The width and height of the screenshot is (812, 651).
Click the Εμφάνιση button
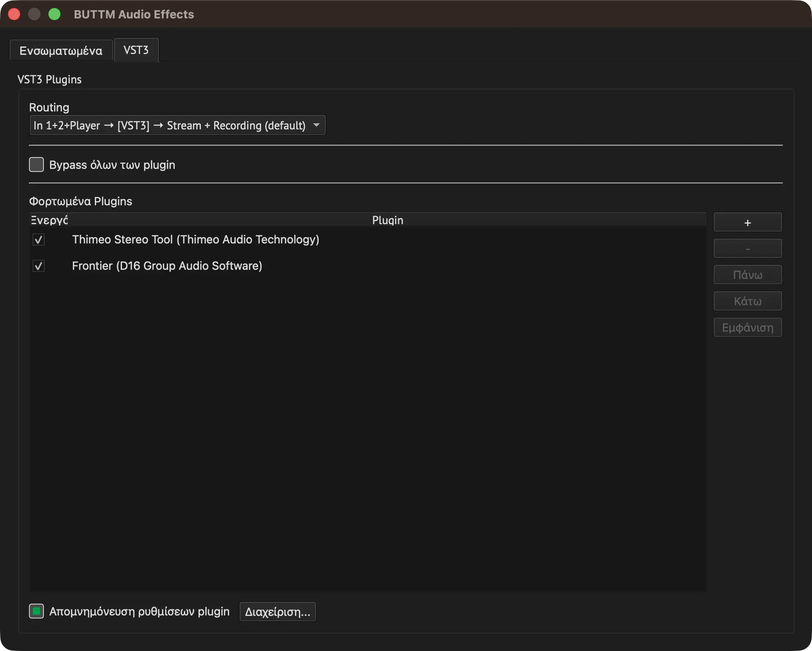point(747,328)
